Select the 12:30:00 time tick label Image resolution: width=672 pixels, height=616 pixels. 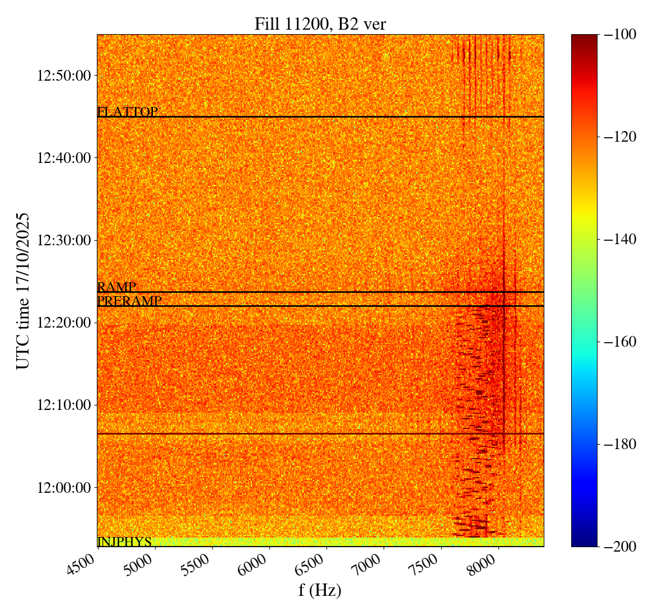[64, 240]
